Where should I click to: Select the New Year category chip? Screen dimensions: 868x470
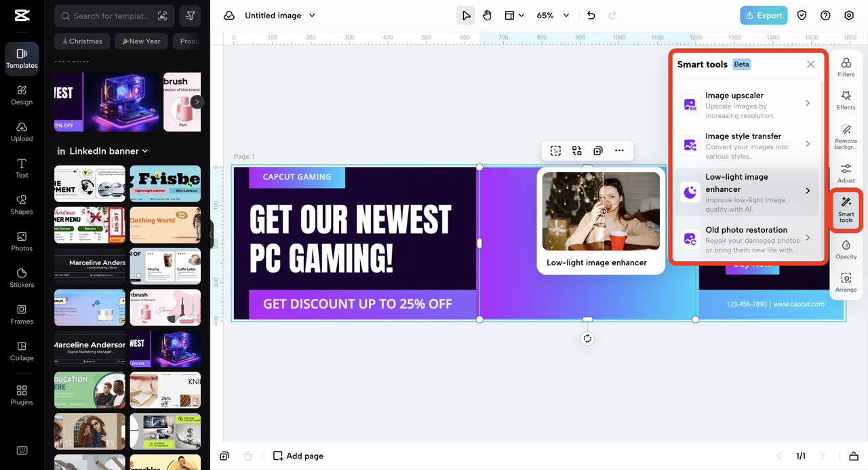141,41
